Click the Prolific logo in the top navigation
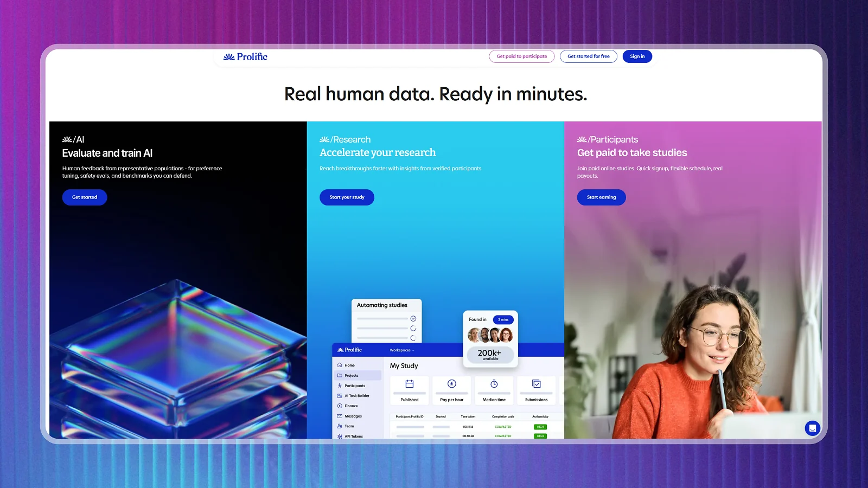 point(245,56)
